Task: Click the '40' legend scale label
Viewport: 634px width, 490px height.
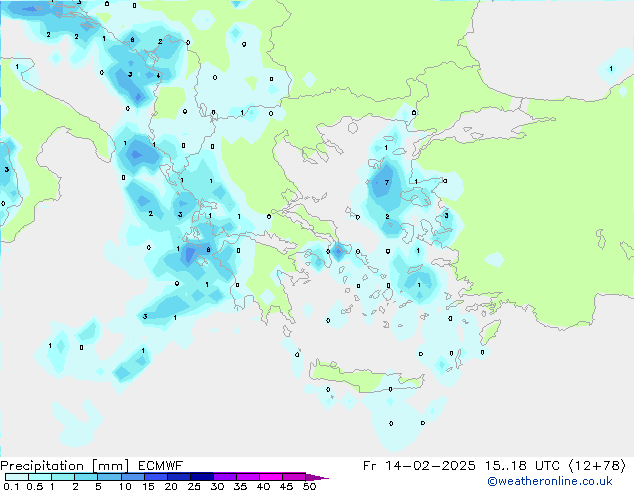Action: click(x=263, y=486)
